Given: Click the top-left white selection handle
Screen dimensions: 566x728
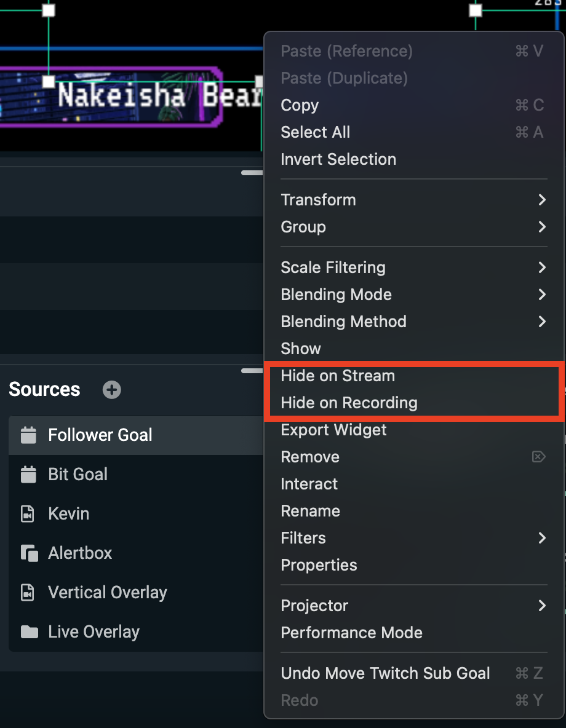Looking at the screenshot, I should coord(49,10).
